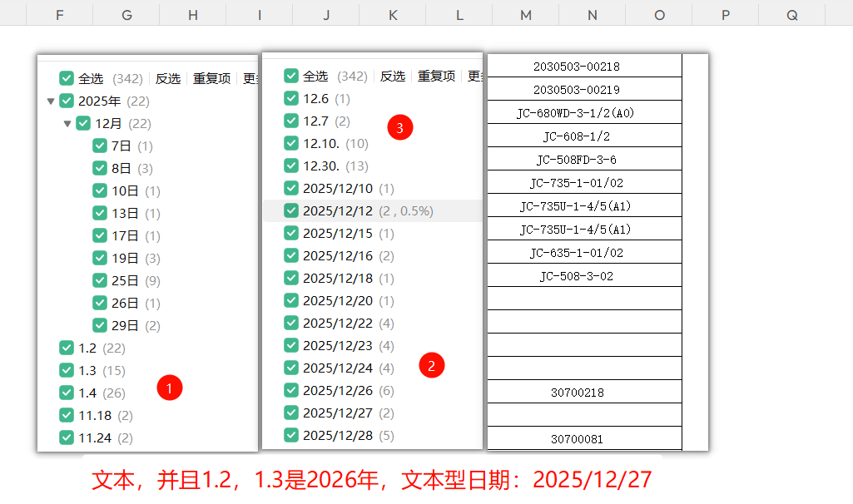Select column J header

click(x=326, y=15)
